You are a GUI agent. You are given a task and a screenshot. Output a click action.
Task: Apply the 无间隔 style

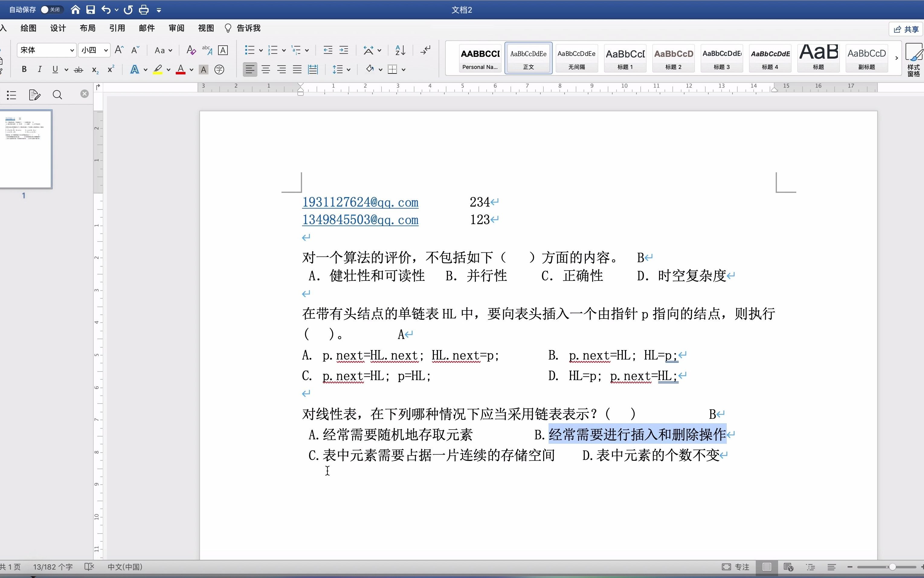[576, 58]
